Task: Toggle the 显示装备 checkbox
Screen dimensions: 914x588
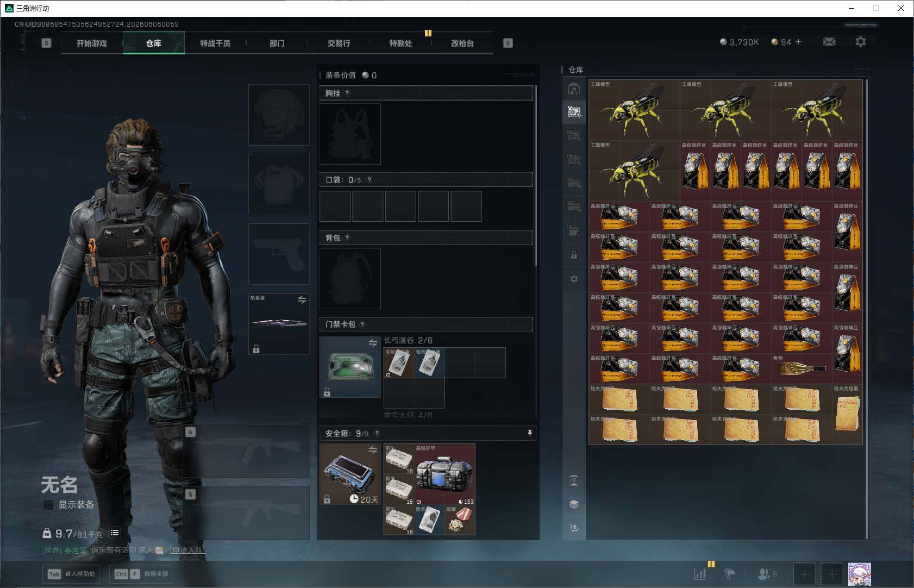Action: (48, 505)
